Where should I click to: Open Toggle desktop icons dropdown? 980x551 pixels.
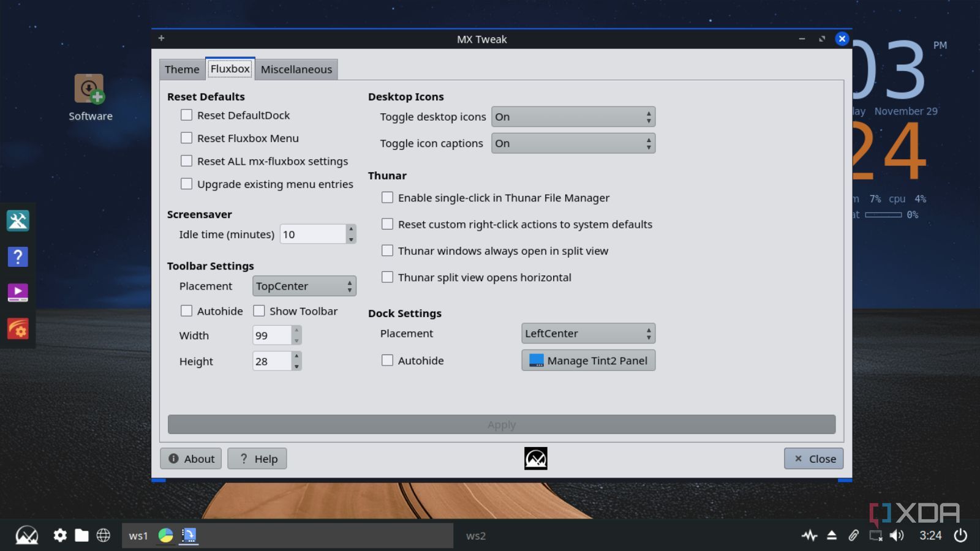[573, 117]
